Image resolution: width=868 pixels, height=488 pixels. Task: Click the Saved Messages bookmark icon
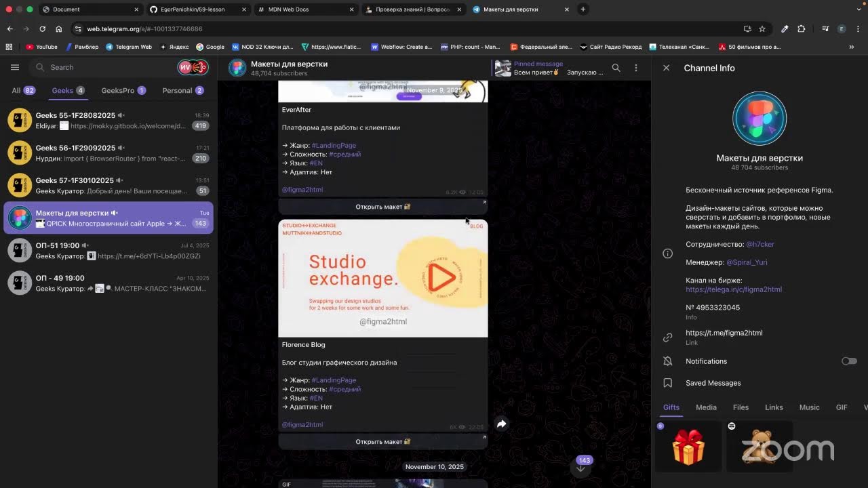click(668, 383)
